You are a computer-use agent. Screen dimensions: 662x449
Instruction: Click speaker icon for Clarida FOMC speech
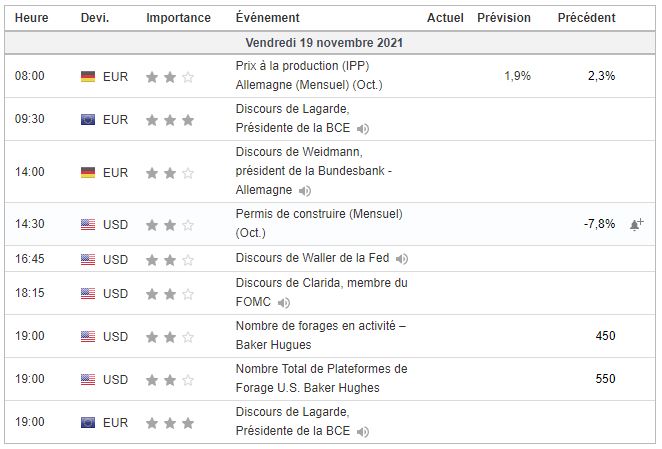pos(285,303)
